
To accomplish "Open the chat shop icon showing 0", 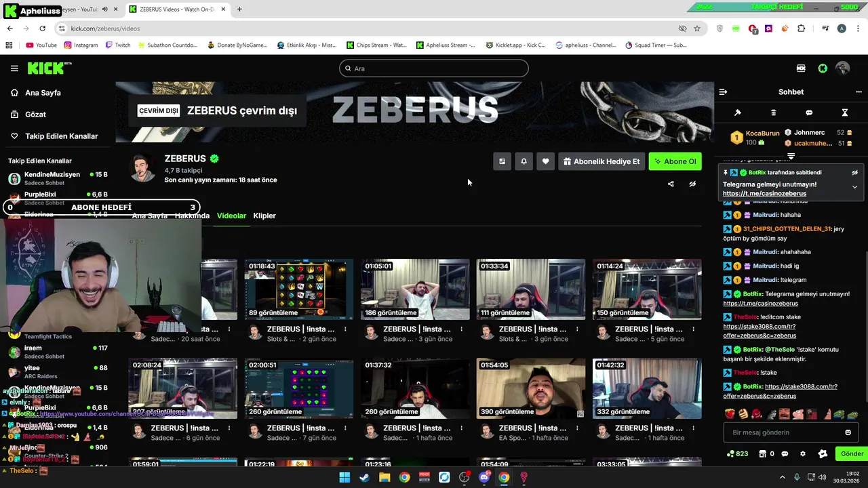I will coord(766,454).
